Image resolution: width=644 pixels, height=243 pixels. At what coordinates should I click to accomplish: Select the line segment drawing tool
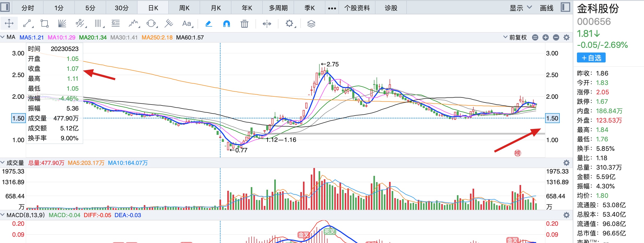(x=27, y=24)
